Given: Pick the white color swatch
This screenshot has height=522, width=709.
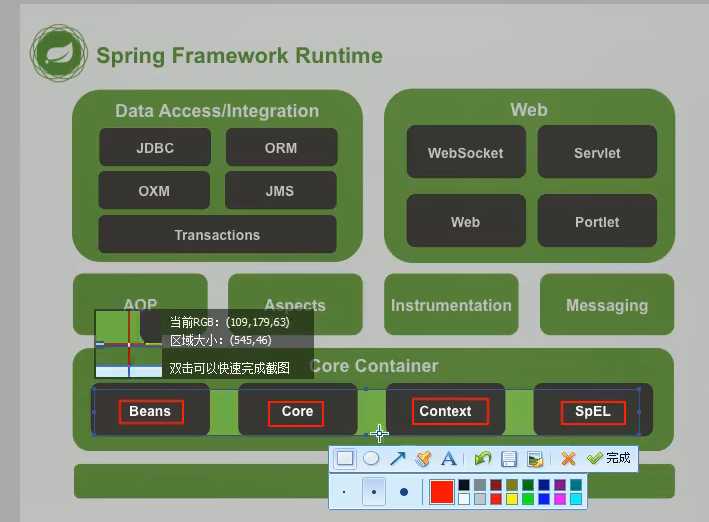Looking at the screenshot, I should point(464,499).
